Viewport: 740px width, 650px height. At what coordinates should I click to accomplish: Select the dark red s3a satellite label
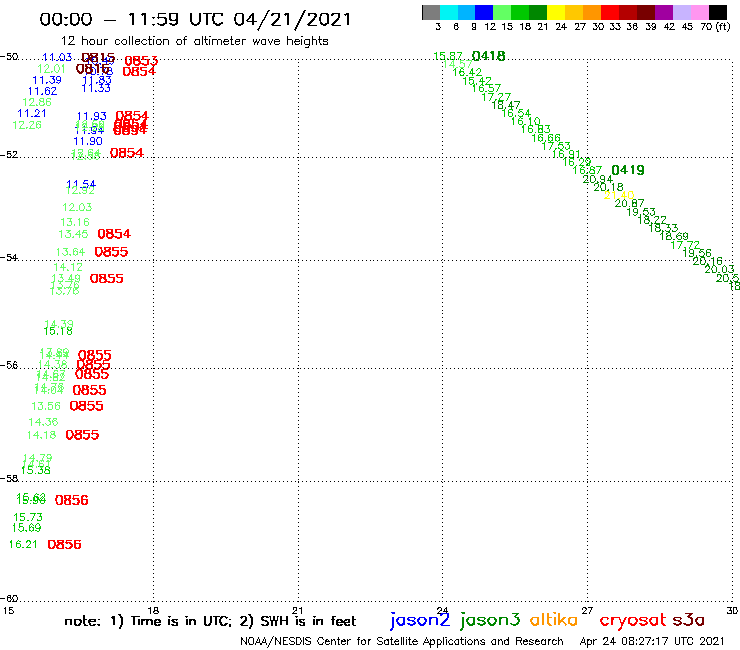pos(689,620)
